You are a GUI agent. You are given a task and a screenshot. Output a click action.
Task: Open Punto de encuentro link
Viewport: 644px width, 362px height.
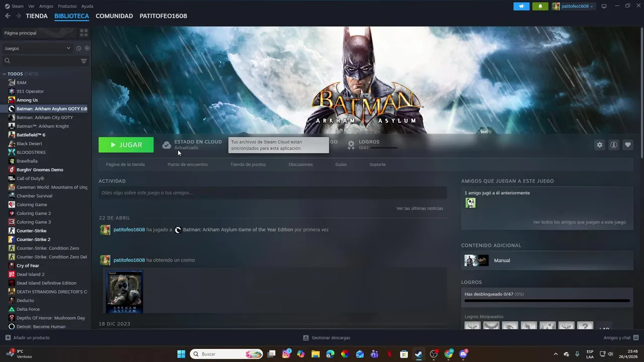click(x=188, y=164)
